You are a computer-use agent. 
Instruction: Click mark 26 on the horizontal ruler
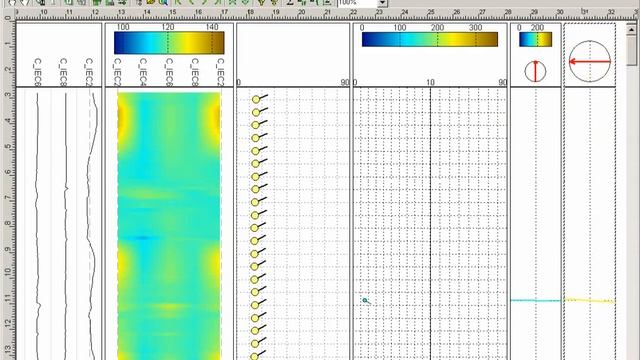(x=456, y=12)
